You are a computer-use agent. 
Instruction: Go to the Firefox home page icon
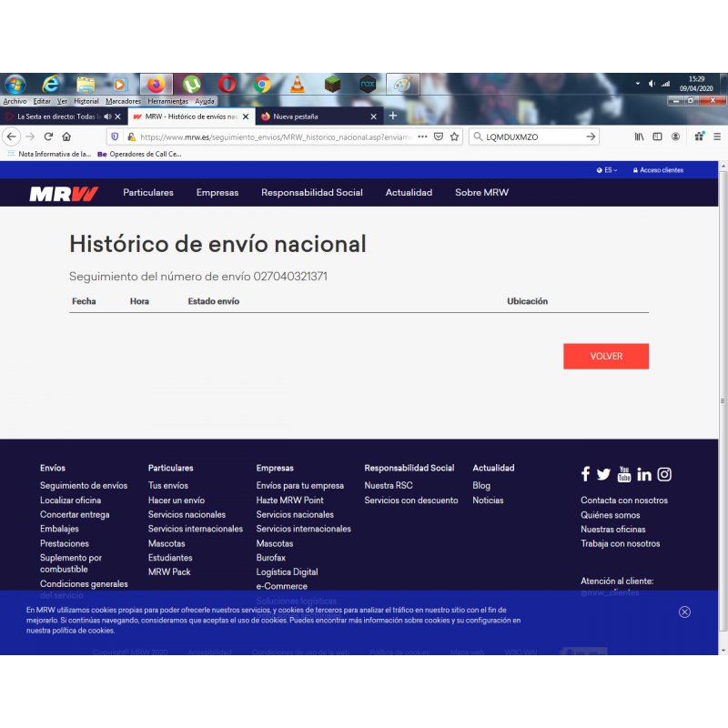tap(66, 136)
